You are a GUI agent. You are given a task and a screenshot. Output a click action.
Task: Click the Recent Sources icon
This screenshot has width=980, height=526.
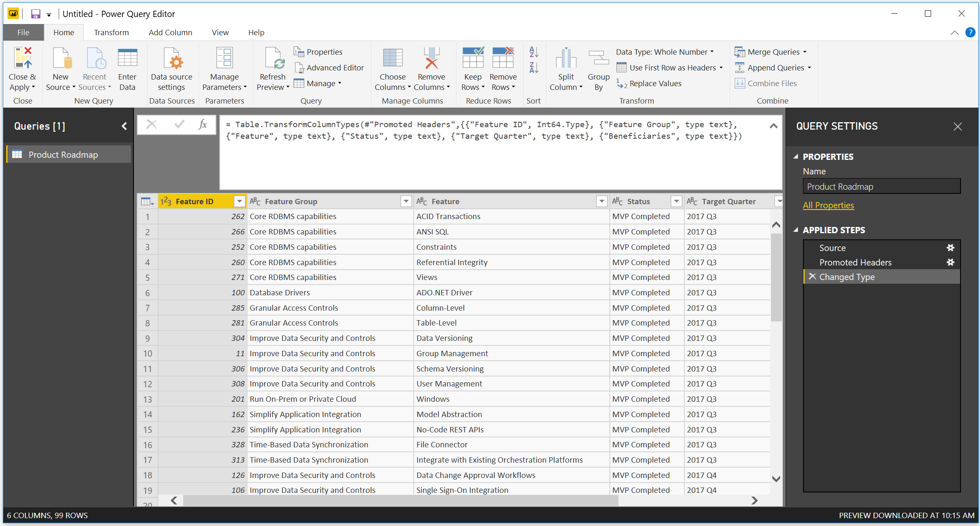click(95, 58)
